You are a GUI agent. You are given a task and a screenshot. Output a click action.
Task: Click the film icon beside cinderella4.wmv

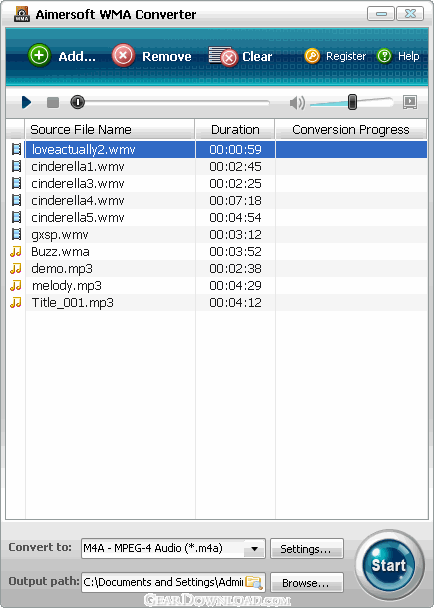pos(16,200)
